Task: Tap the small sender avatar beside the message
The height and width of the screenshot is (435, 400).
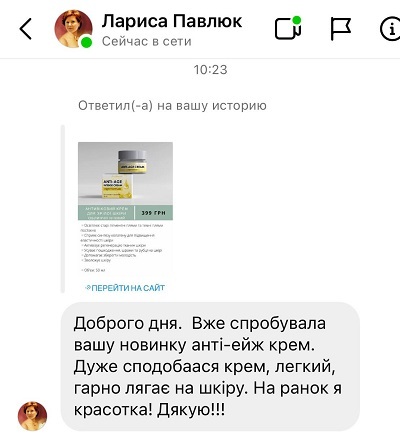Action: click(32, 416)
